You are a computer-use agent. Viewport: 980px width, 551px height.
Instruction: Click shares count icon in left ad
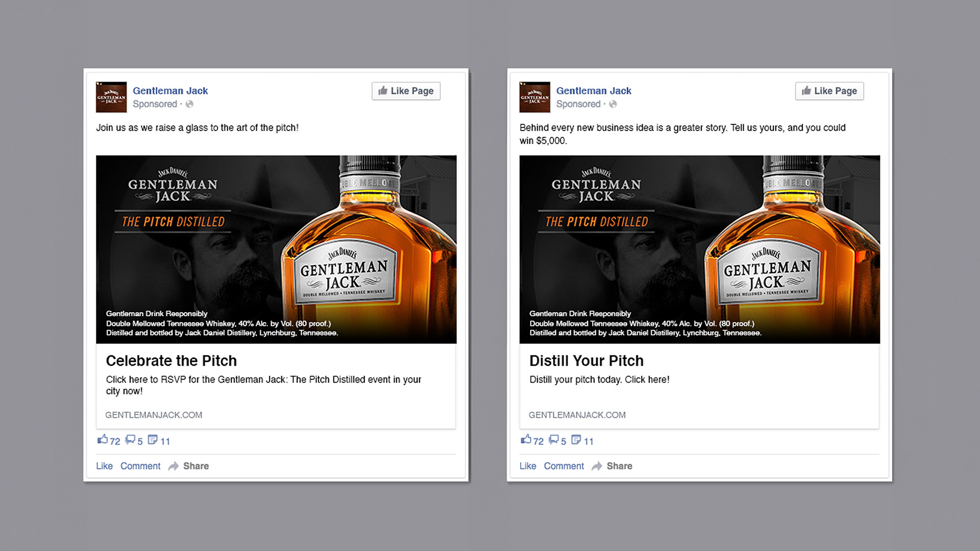point(153,439)
